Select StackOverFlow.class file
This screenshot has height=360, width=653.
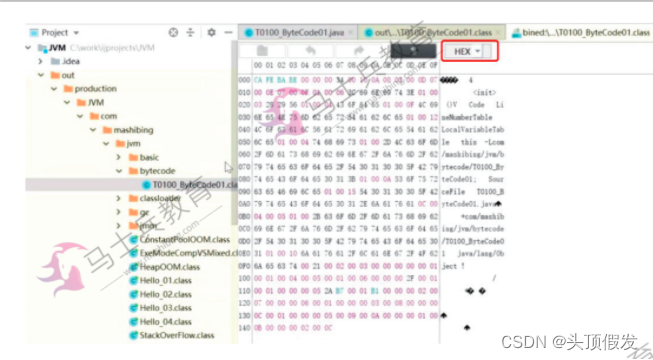coord(177,335)
